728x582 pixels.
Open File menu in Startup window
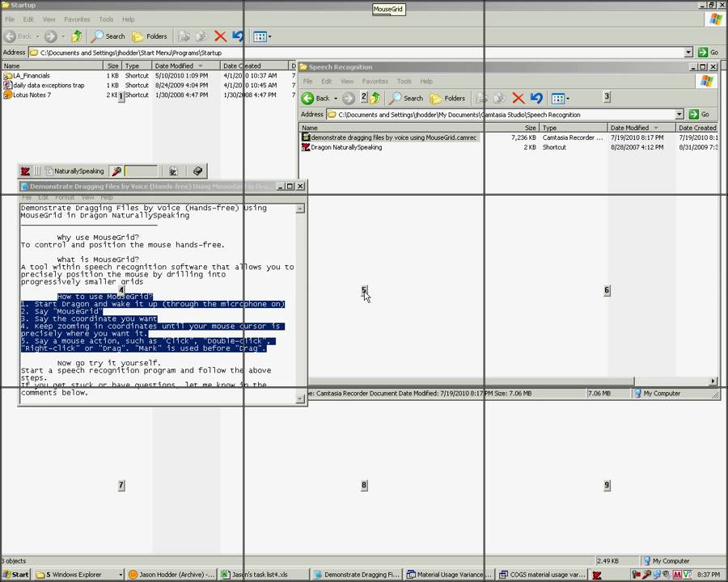[x=10, y=19]
